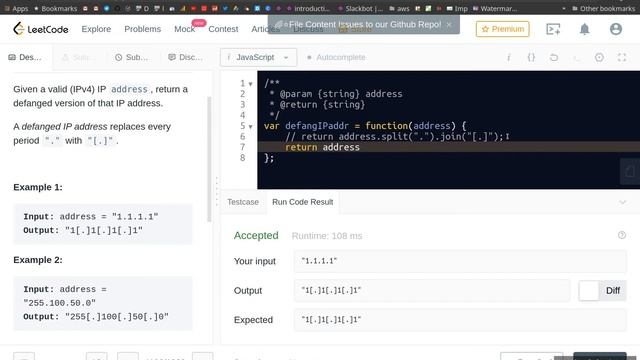Go to Explore in navigation
Viewport: 640px width, 360px height.
96,29
